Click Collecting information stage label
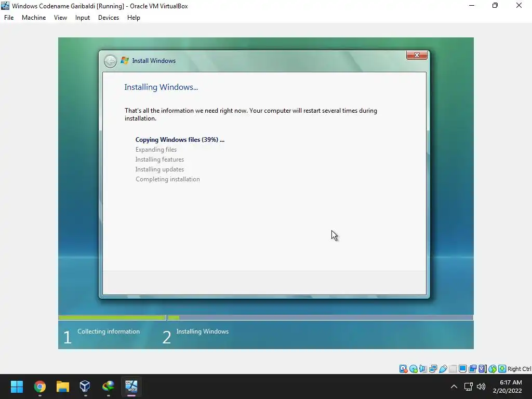Viewport: 532px width, 399px height. pyautogui.click(x=109, y=331)
